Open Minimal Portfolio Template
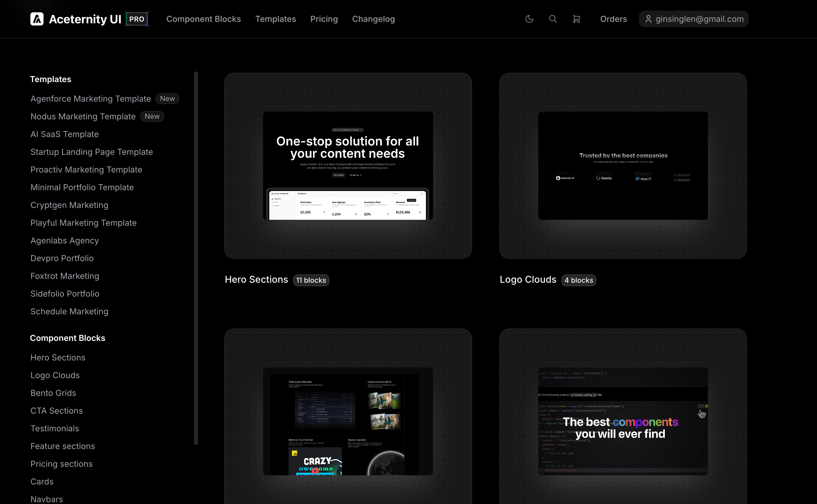 [x=82, y=187]
